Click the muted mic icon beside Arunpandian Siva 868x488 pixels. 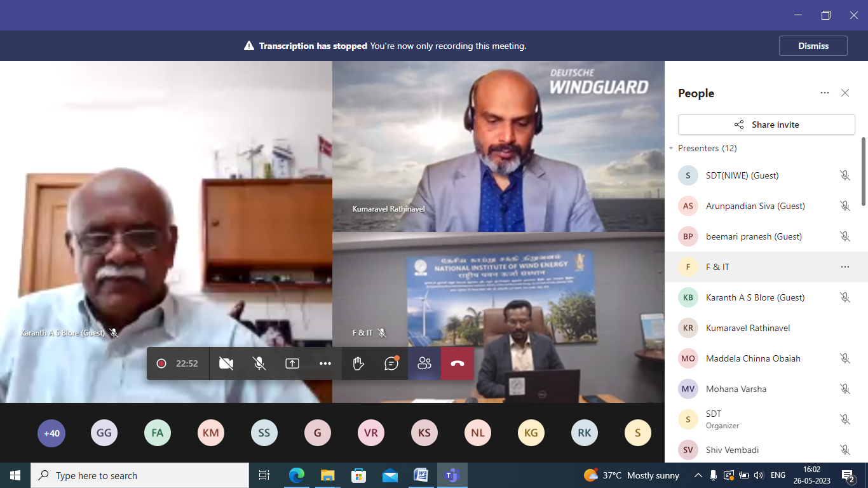pos(845,206)
